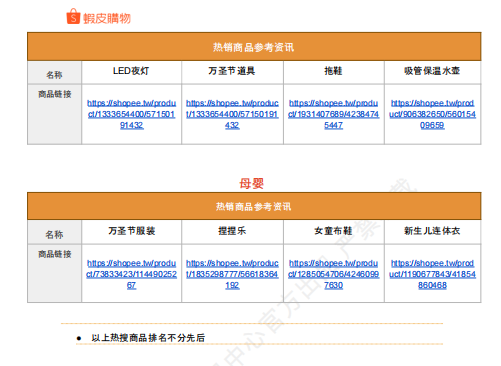
Task: Select the 新生儿连体衣 name cell
Action: point(433,232)
